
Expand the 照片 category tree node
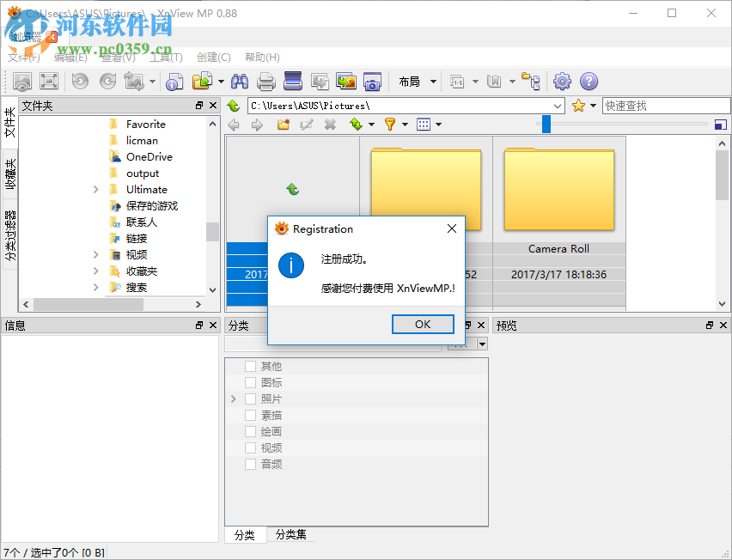(233, 398)
